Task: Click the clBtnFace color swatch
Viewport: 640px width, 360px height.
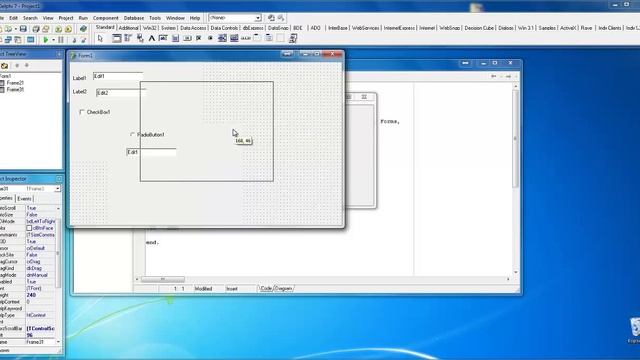Action: point(29,228)
